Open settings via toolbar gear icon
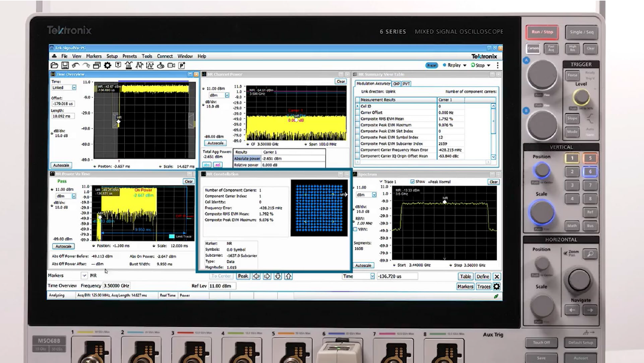This screenshot has height=363, width=644. pyautogui.click(x=107, y=65)
